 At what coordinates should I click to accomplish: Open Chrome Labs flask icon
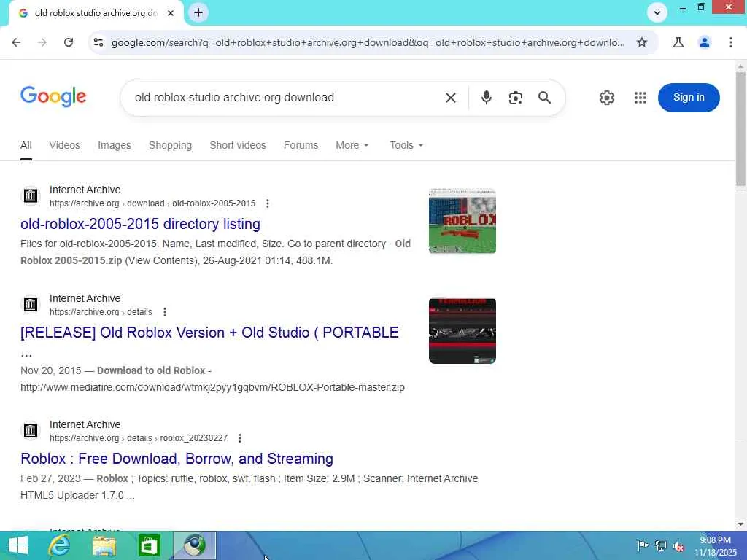pyautogui.click(x=678, y=42)
